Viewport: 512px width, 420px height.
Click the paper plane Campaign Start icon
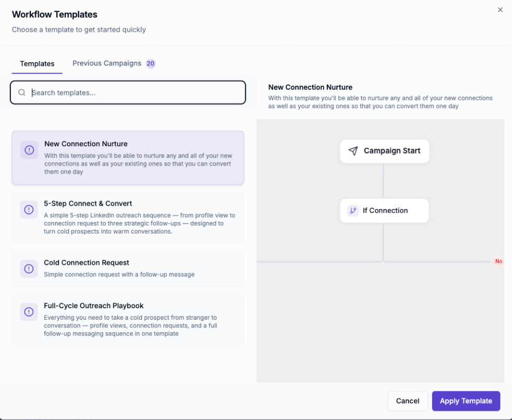pyautogui.click(x=354, y=150)
